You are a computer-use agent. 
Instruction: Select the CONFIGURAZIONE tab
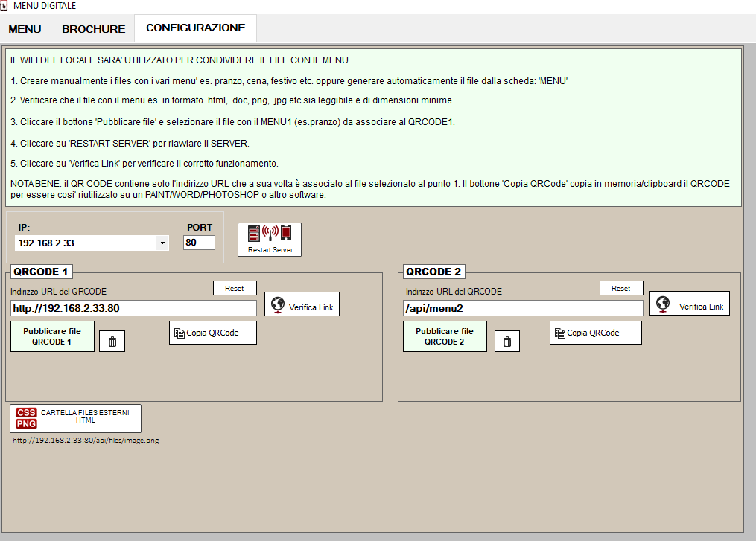pyautogui.click(x=195, y=28)
